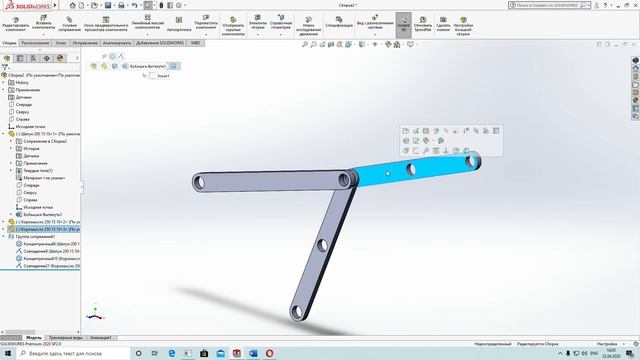Click the Автокрепежи smart fasteners tool

tap(179, 24)
